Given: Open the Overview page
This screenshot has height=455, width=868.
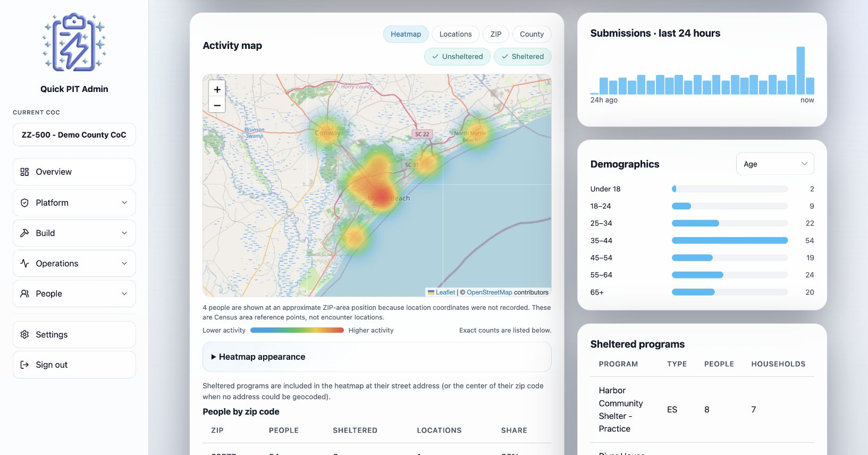Looking at the screenshot, I should point(74,172).
